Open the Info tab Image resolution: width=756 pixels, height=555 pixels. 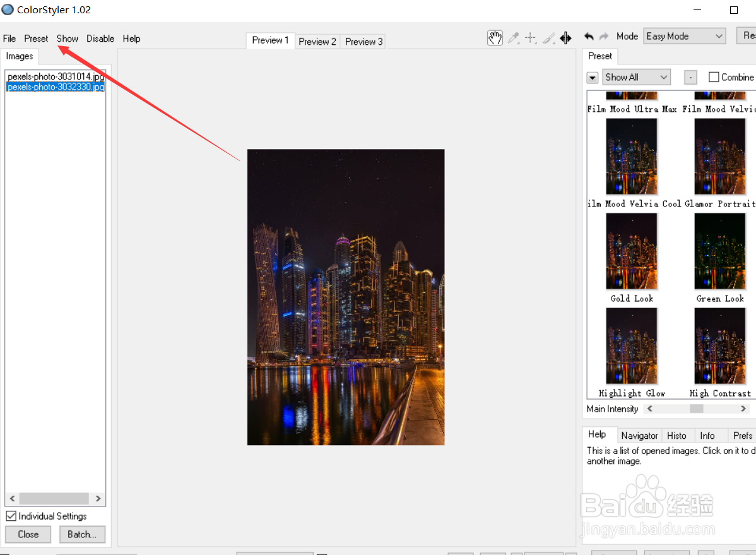(x=707, y=436)
